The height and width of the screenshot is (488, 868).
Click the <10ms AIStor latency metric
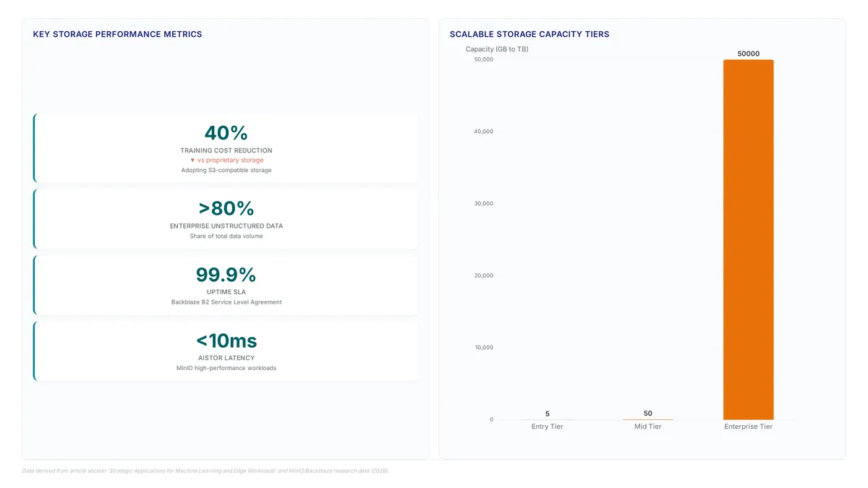pyautogui.click(x=226, y=341)
